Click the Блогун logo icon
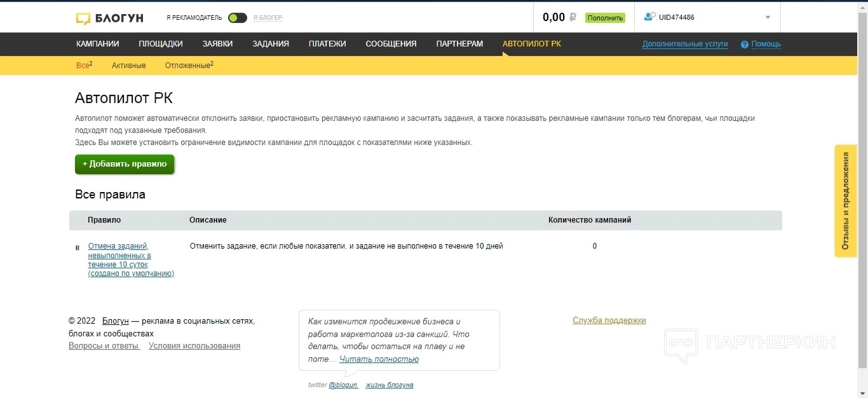 (83, 18)
